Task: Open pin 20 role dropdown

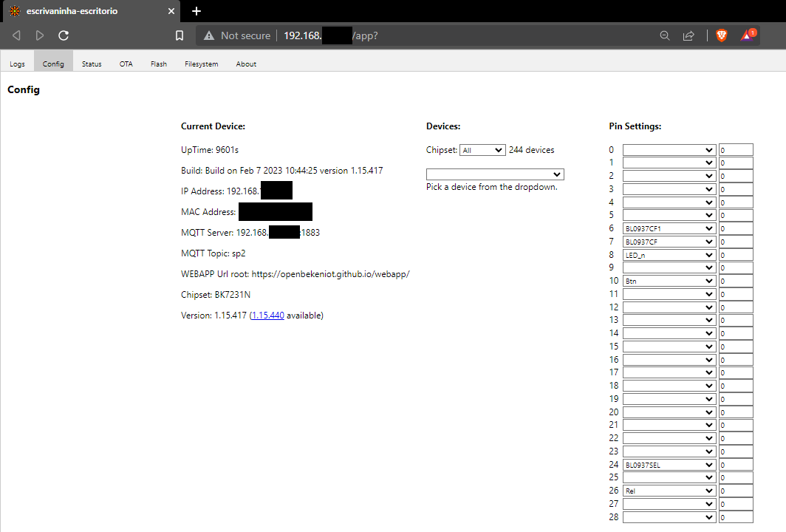Action: pyautogui.click(x=669, y=412)
